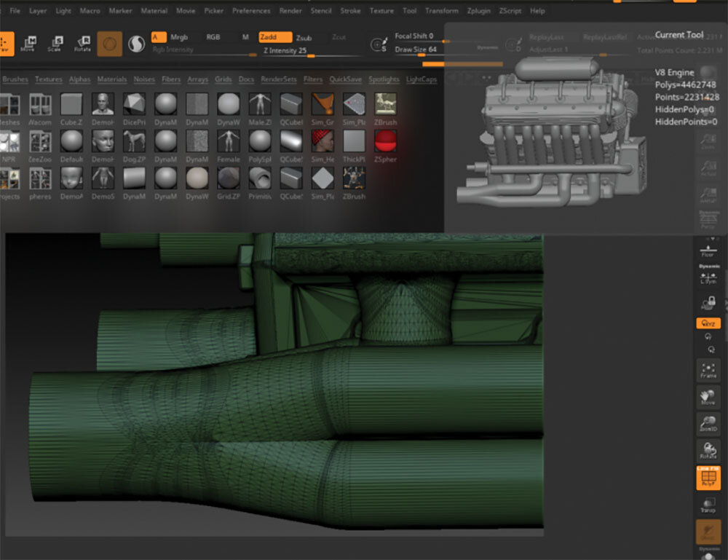Select the Rotate mode icon
This screenshot has height=560, width=728.
[83, 44]
